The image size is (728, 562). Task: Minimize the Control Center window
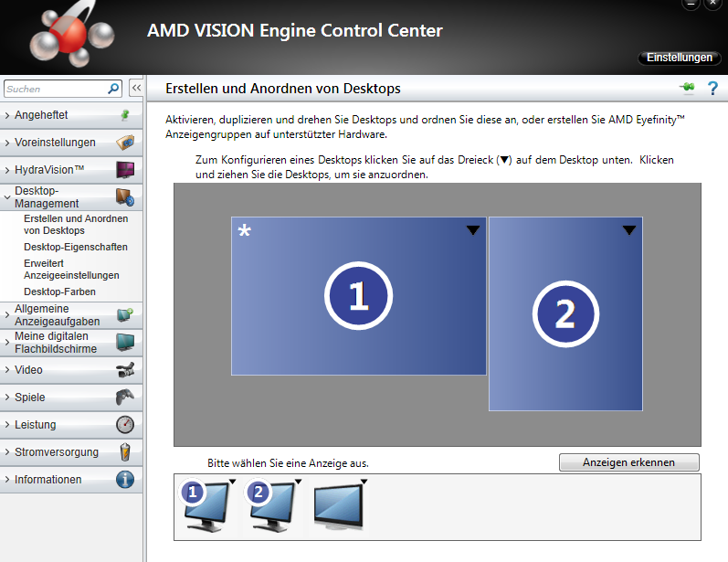(x=691, y=4)
